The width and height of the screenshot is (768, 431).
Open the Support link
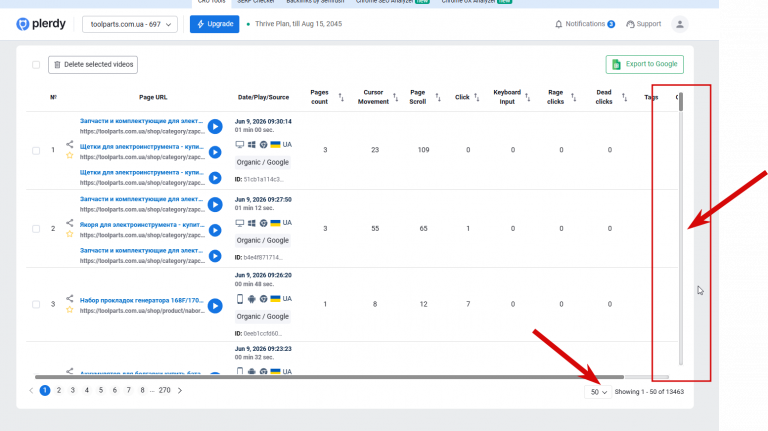click(644, 24)
